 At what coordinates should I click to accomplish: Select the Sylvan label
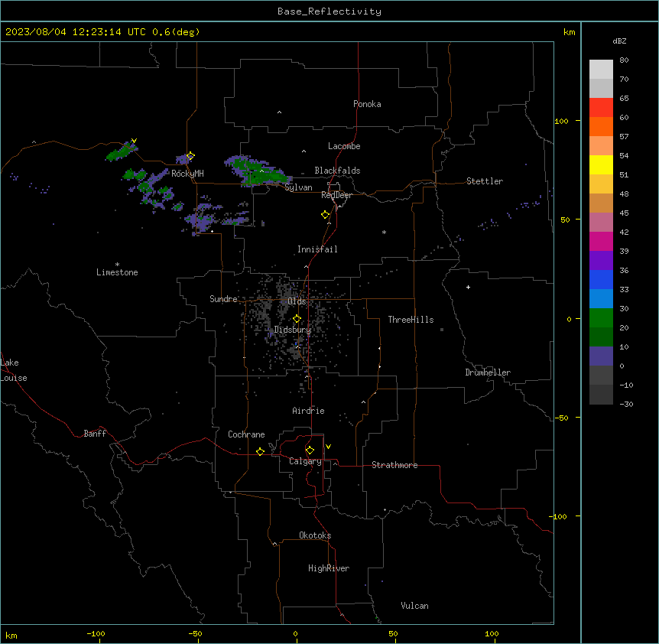pos(298,187)
